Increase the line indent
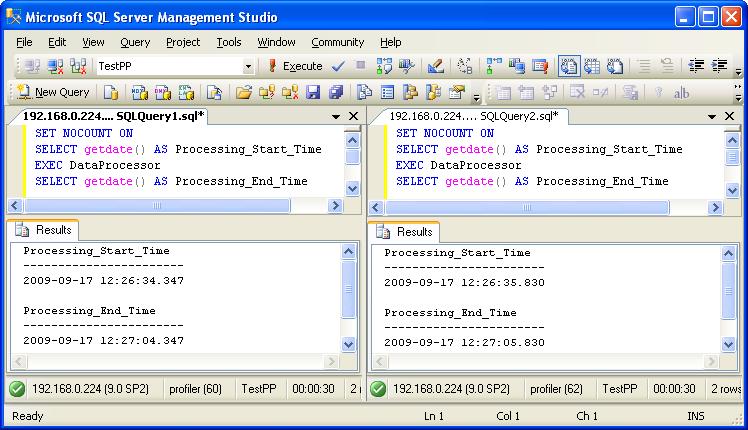 coord(719,66)
